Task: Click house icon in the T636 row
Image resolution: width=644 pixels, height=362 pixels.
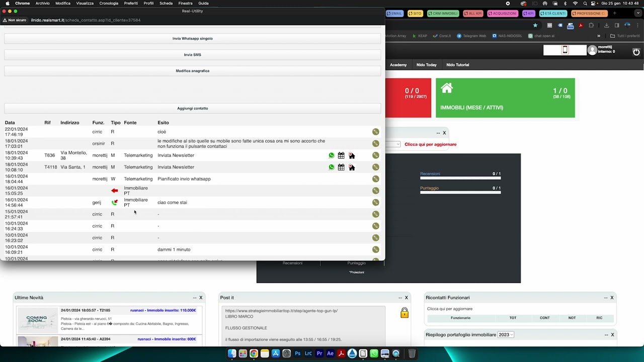Action: tap(352, 155)
